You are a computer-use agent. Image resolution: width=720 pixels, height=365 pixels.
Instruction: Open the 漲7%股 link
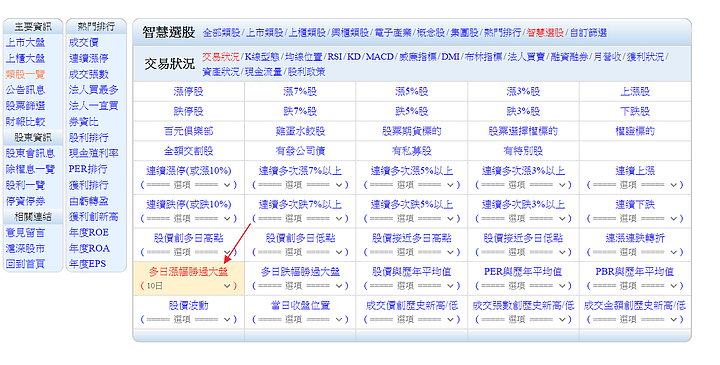[x=300, y=91]
